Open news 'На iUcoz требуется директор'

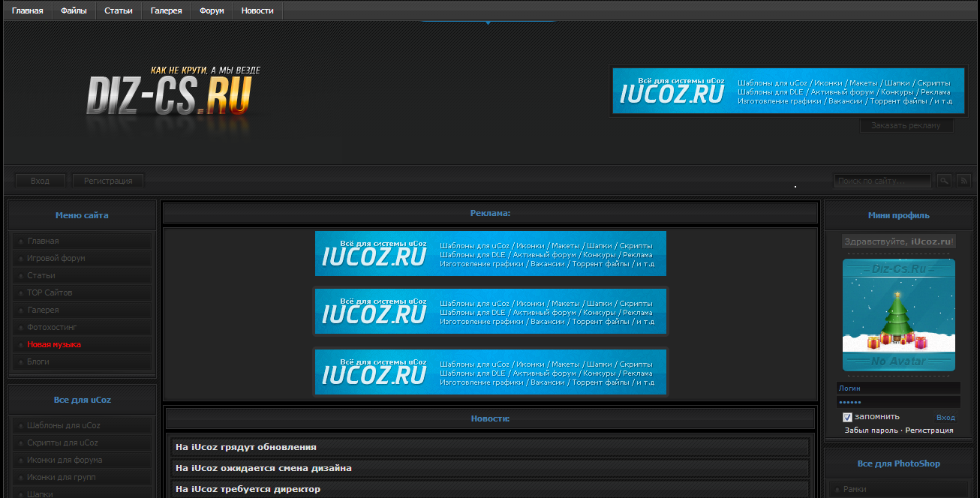coord(248,489)
